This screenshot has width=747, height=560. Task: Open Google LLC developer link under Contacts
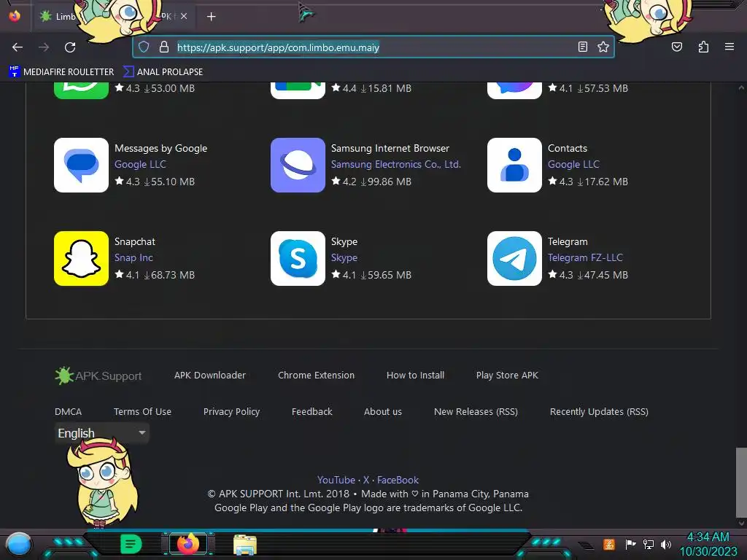[573, 164]
